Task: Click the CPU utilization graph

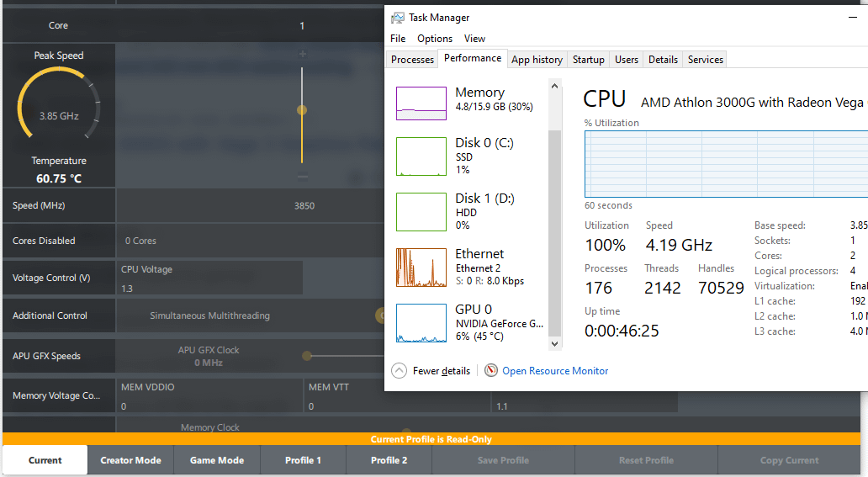Action: pyautogui.click(x=727, y=164)
